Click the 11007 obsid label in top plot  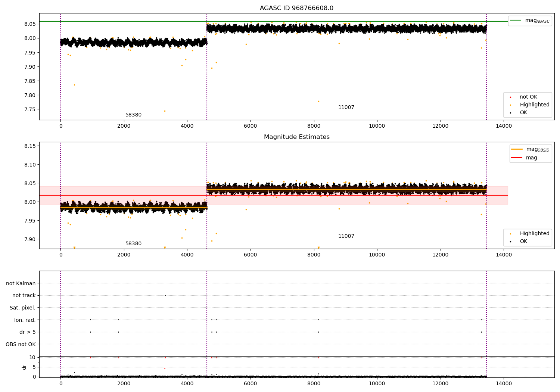[x=346, y=108]
